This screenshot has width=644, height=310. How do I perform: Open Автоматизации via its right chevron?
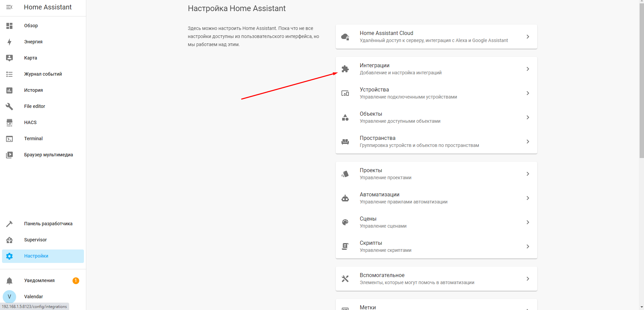tap(528, 198)
